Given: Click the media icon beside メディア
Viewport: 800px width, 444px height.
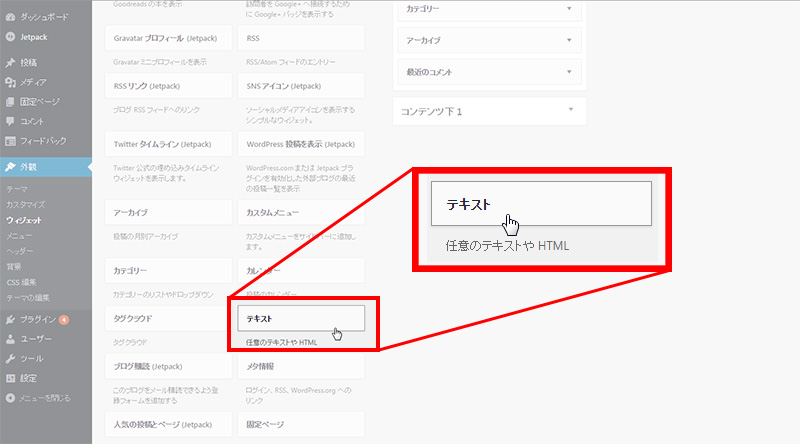Looking at the screenshot, I should [9, 82].
